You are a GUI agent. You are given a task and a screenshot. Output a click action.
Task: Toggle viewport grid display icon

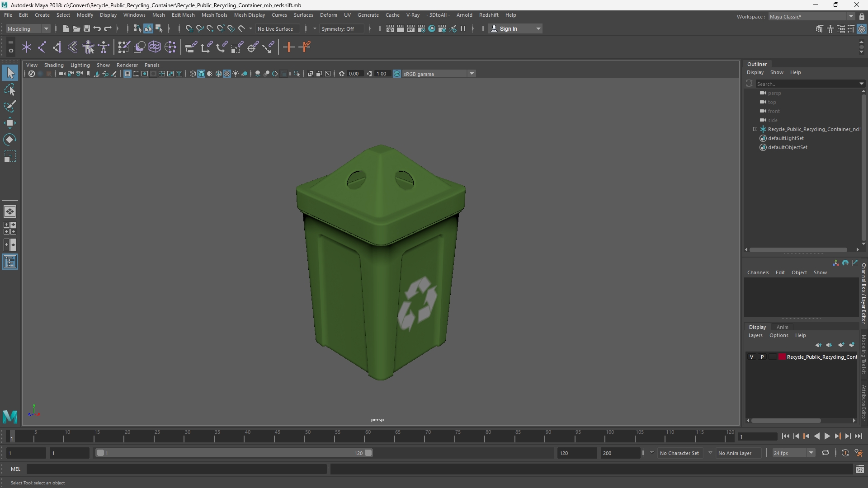(127, 74)
